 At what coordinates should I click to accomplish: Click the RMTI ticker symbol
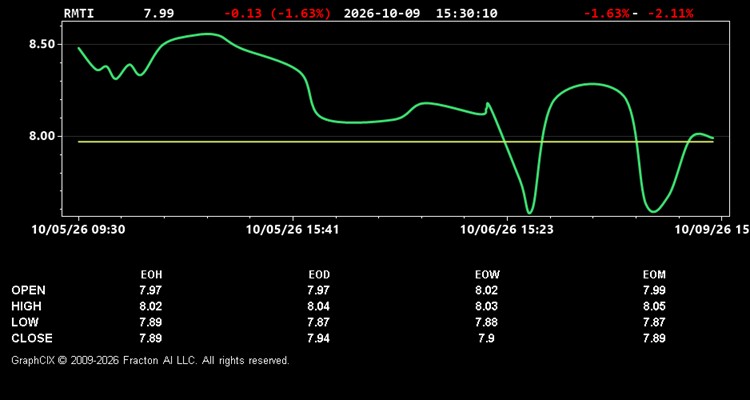(x=79, y=13)
